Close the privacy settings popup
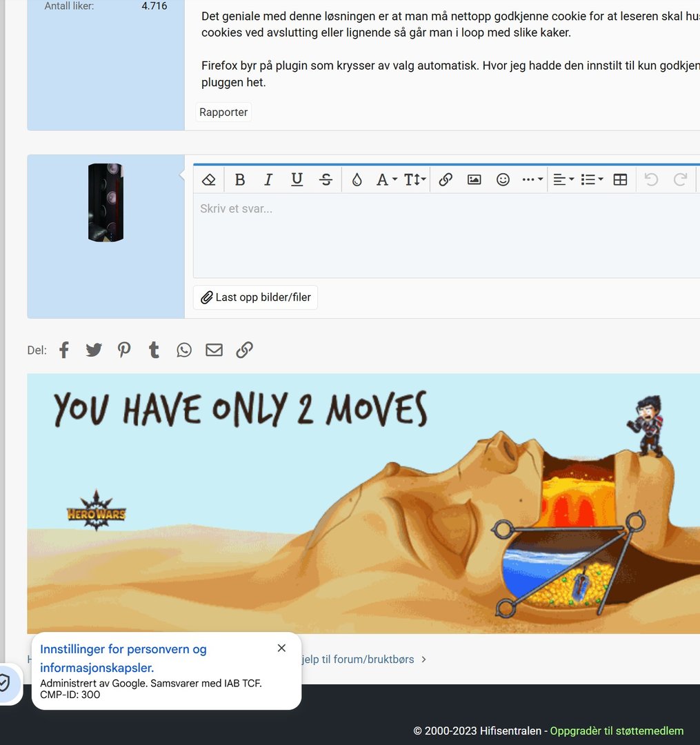700x745 pixels. tap(281, 648)
